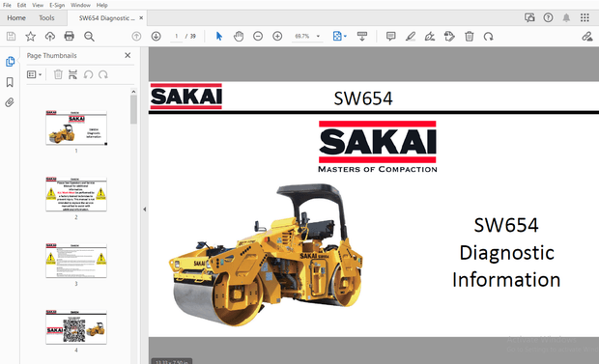Open the find text magnifier tool
Image resolution: width=599 pixels, height=364 pixels.
(x=90, y=37)
